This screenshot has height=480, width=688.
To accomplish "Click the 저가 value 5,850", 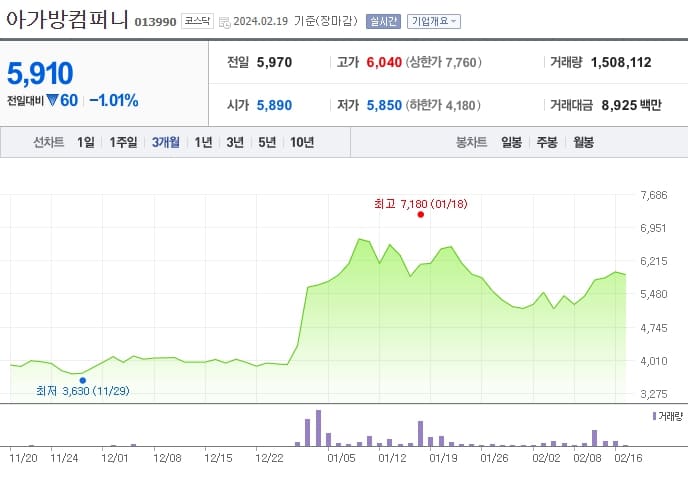I will (x=384, y=105).
